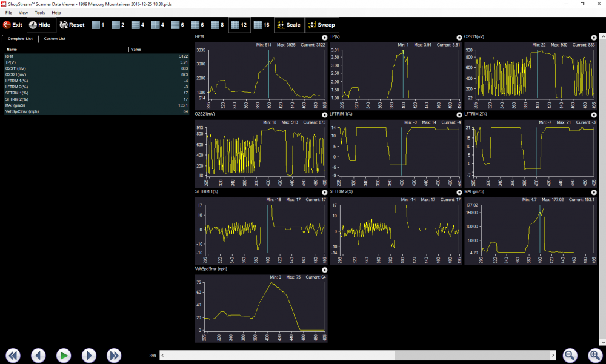Select the 1-graph layout icon
606x364 pixels.
pos(98,25)
